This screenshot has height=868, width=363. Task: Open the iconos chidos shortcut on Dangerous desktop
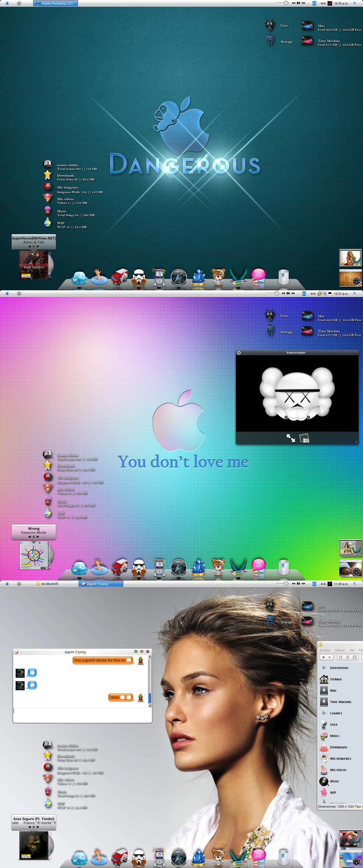(48, 164)
